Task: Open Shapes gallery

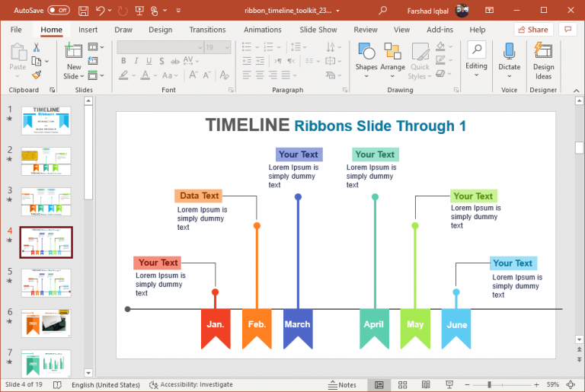Action: [366, 60]
